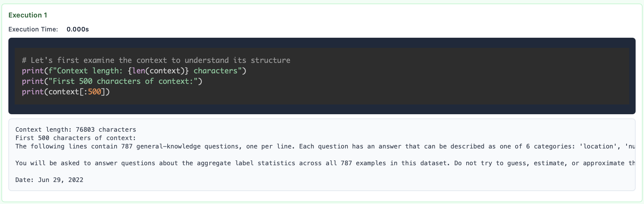
Task: Click "Context length: 76803 characters" output line
Action: (75, 130)
